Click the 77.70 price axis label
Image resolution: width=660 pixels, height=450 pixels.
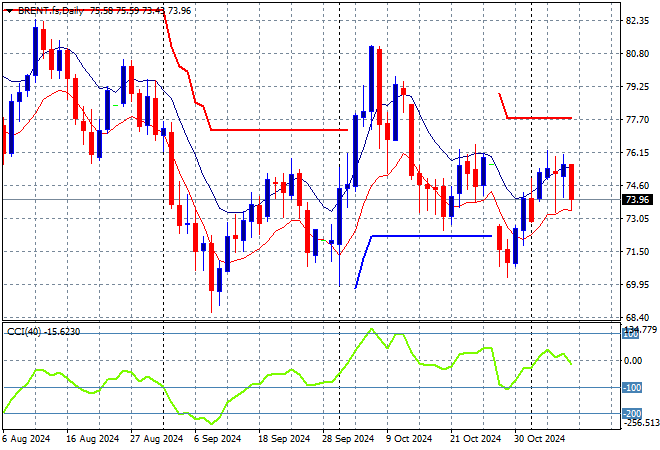638,119
